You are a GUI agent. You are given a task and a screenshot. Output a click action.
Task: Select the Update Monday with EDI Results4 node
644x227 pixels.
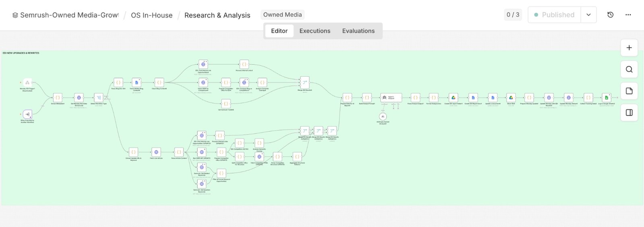549,98
